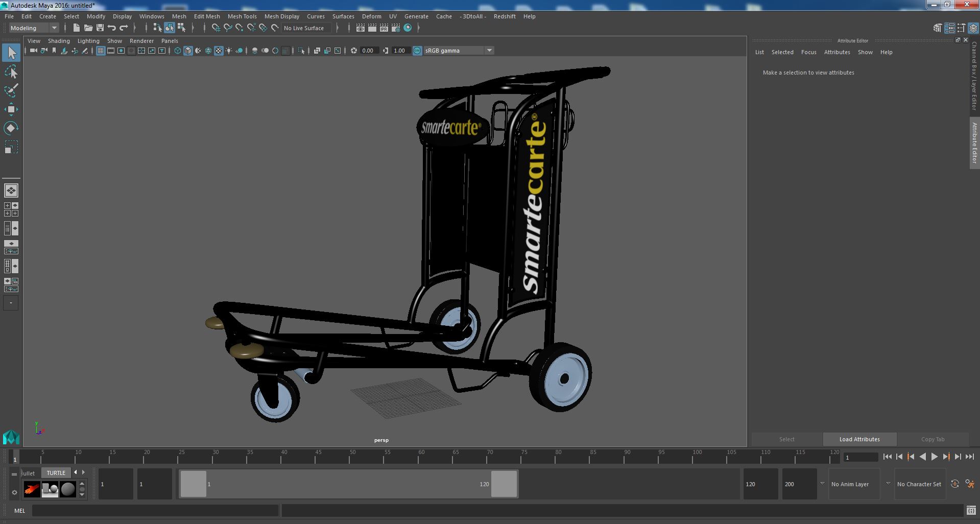Click the range slider right handle

(504, 484)
